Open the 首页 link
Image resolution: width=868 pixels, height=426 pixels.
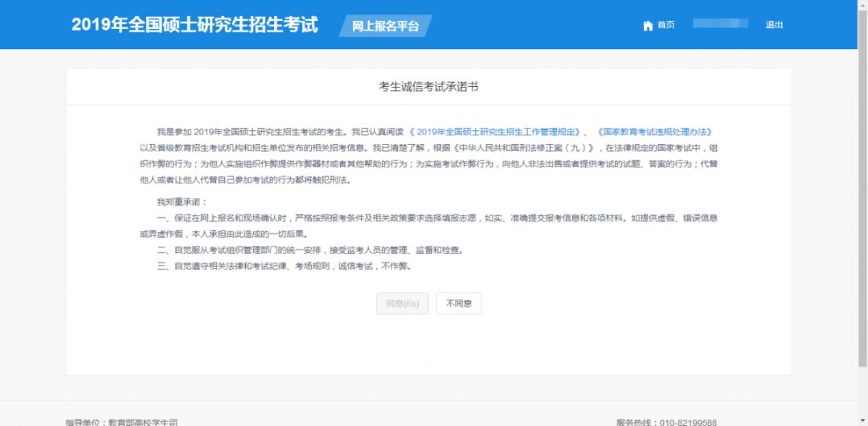(x=666, y=25)
